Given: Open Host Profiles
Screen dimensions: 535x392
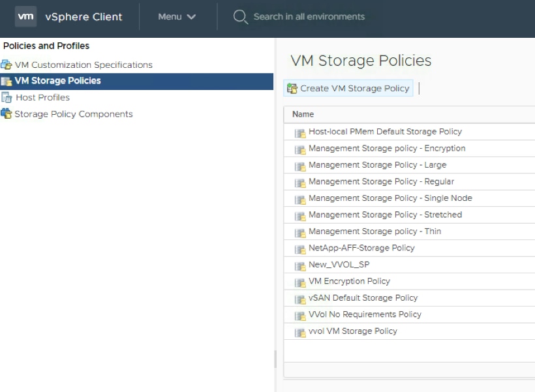Looking at the screenshot, I should point(42,98).
